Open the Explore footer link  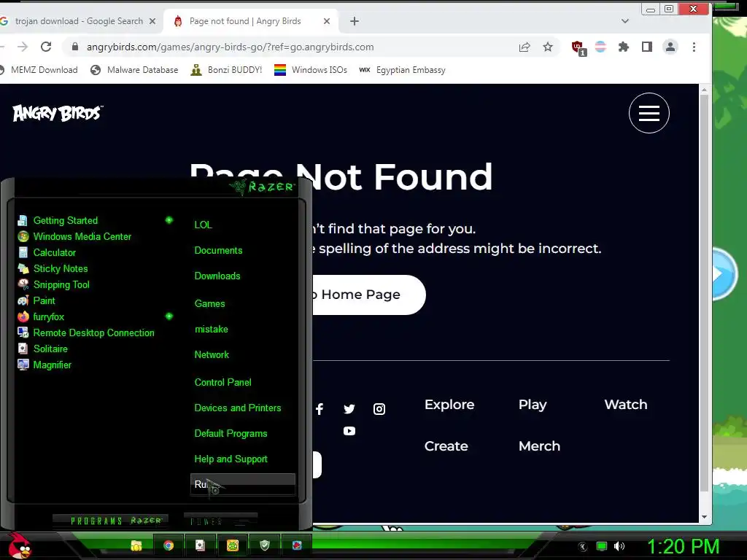(449, 404)
